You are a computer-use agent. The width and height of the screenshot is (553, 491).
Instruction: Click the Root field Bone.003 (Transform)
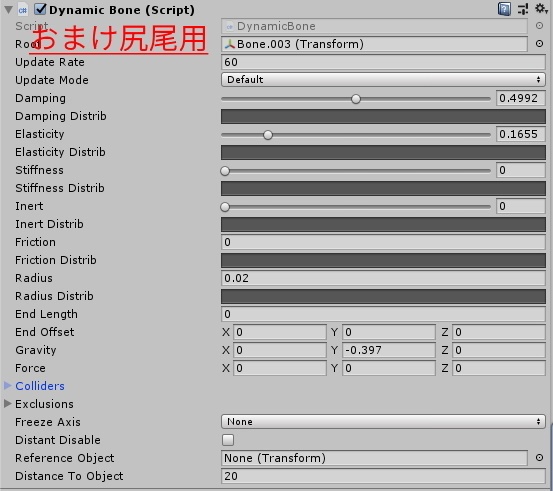point(374,44)
